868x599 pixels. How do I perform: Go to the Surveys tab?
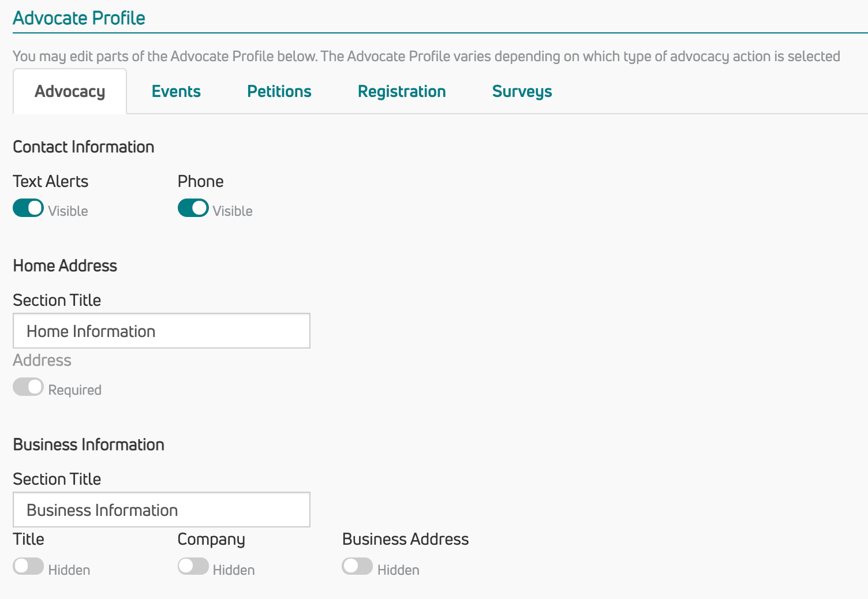click(x=522, y=92)
